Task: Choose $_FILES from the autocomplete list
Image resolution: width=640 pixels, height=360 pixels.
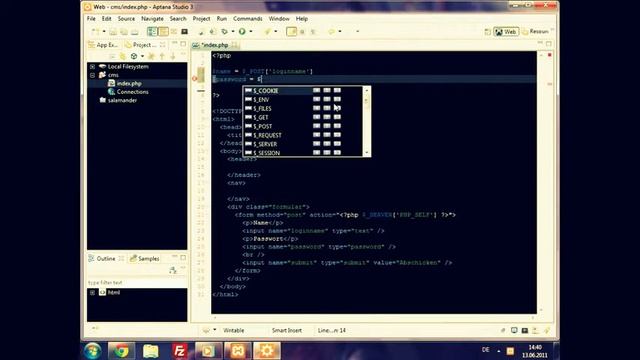Action: (x=302, y=109)
